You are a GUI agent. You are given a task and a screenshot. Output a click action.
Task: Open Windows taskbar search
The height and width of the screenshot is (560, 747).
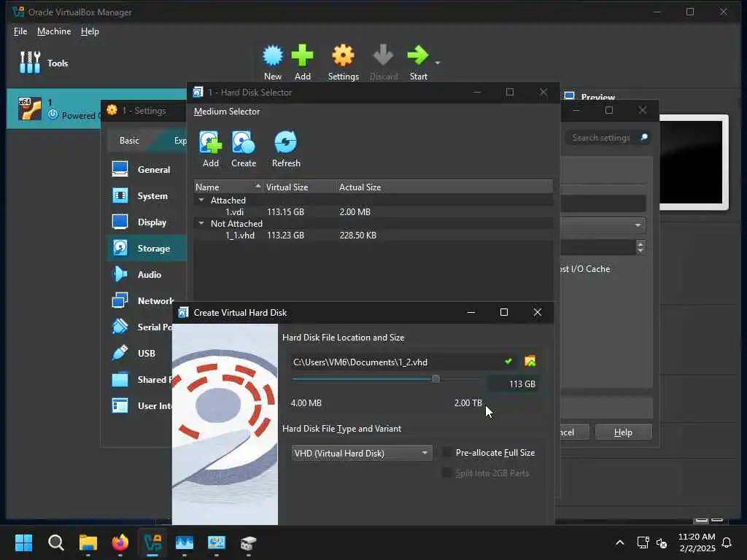(55, 542)
